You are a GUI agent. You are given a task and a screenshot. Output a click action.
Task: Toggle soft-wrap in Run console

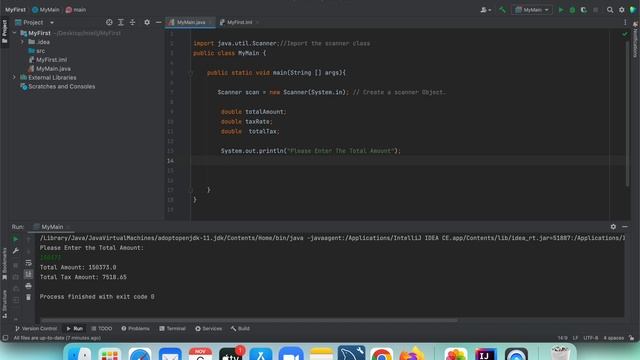(x=28, y=263)
